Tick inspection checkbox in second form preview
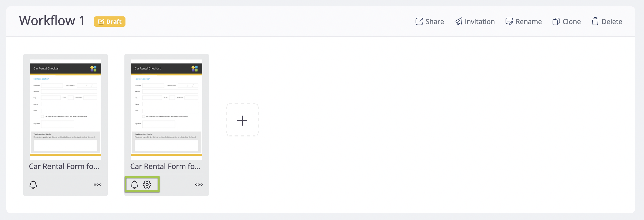The width and height of the screenshot is (644, 220). [x=144, y=117]
